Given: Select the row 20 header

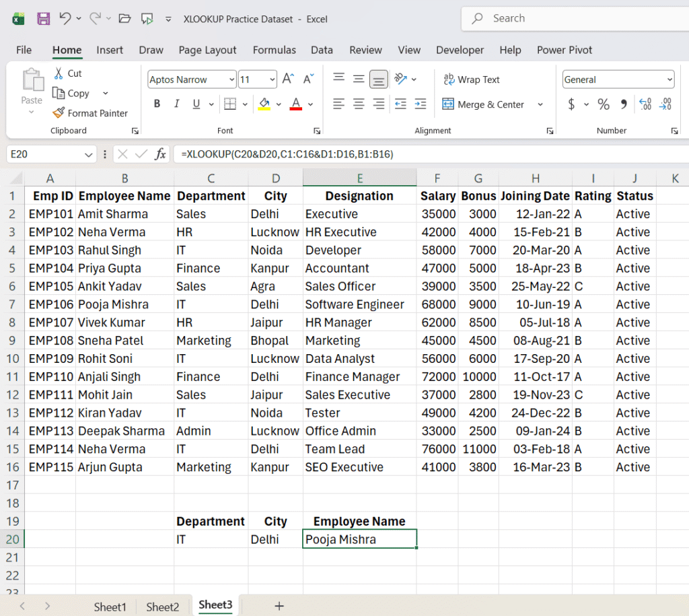Looking at the screenshot, I should click(12, 539).
